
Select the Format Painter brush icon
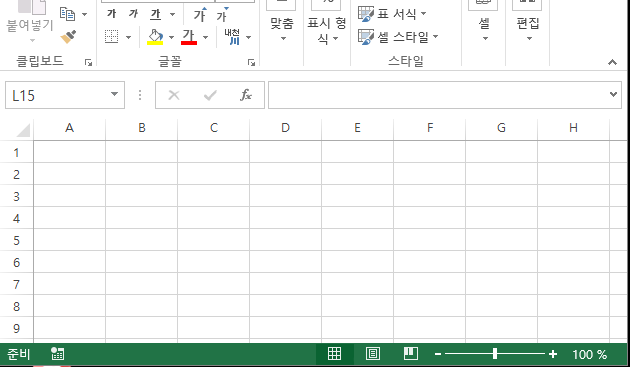pos(68,37)
